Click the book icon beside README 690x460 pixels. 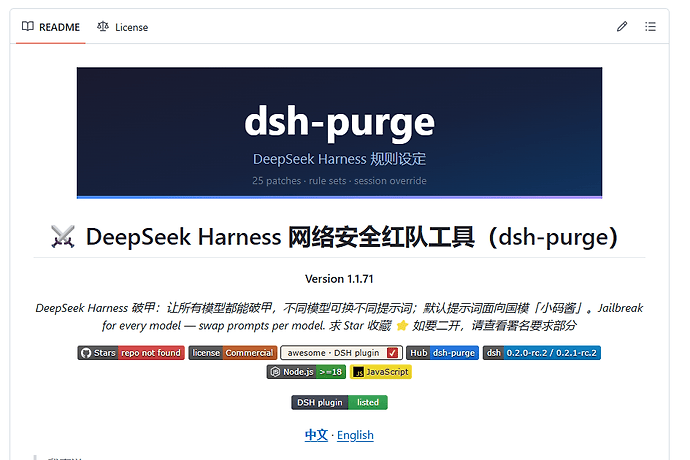[x=28, y=26]
